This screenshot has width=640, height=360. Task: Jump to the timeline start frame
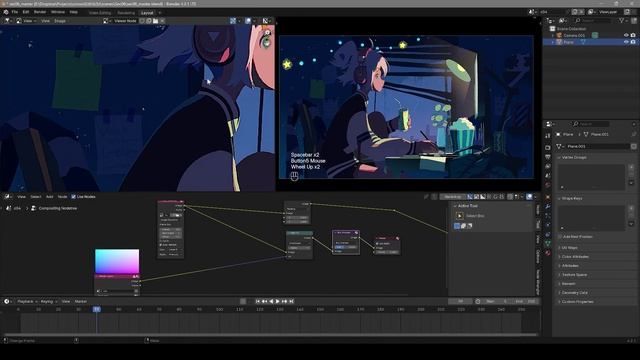coord(258,301)
